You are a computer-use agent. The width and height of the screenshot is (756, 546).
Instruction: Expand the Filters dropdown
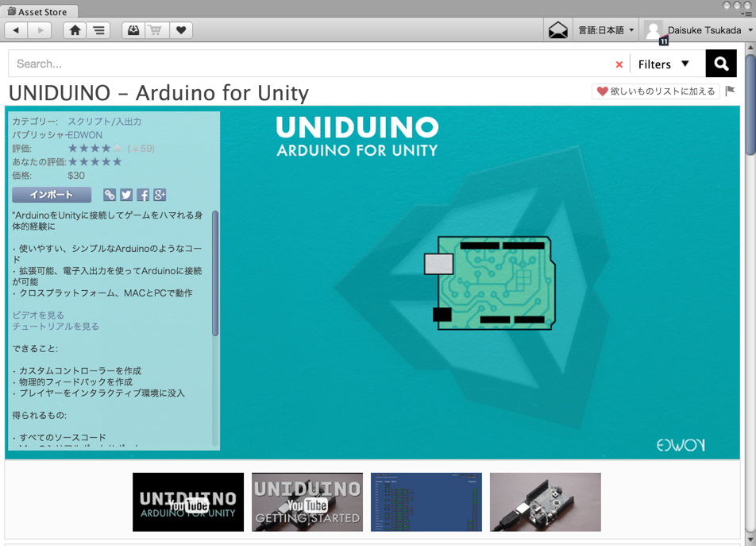[663, 64]
